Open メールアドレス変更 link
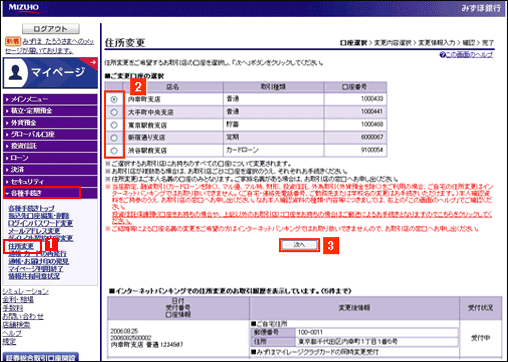 34,231
